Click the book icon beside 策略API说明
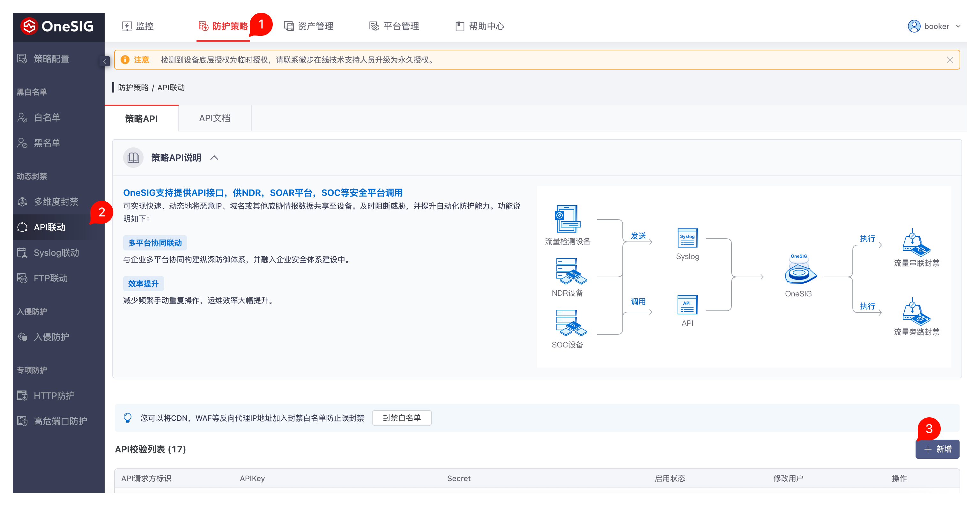Image resolution: width=980 pixels, height=506 pixels. (133, 158)
